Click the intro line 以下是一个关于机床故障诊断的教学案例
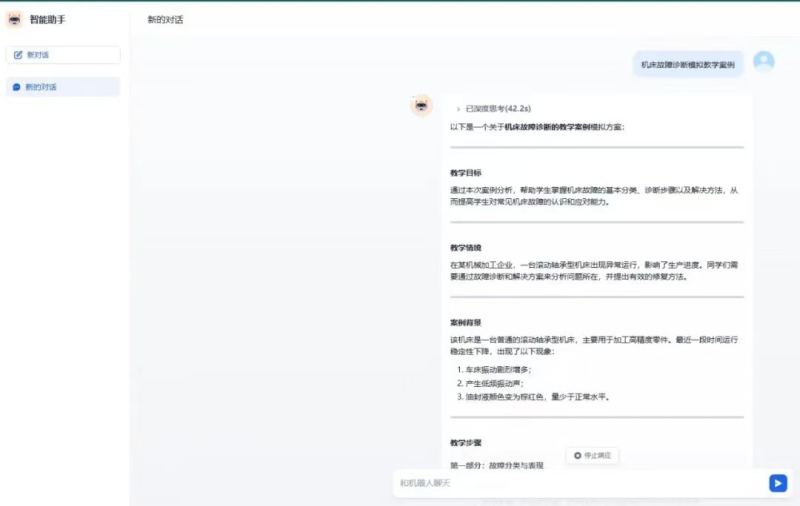The height and width of the screenshot is (506, 800). (x=537, y=127)
